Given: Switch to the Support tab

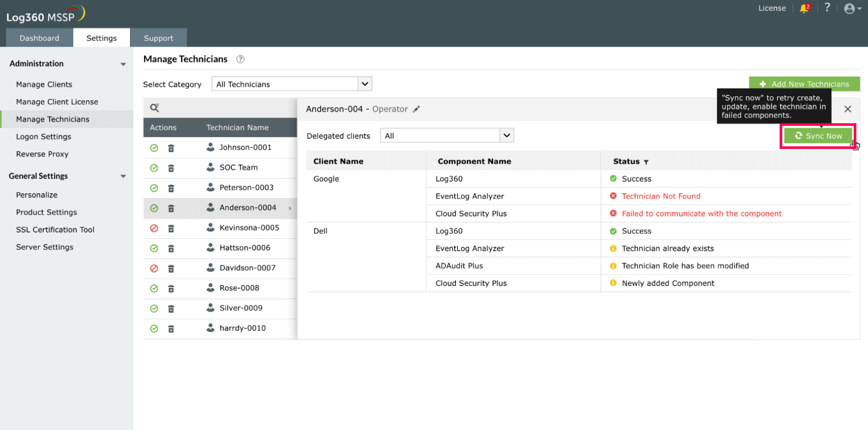Looking at the screenshot, I should tap(159, 38).
